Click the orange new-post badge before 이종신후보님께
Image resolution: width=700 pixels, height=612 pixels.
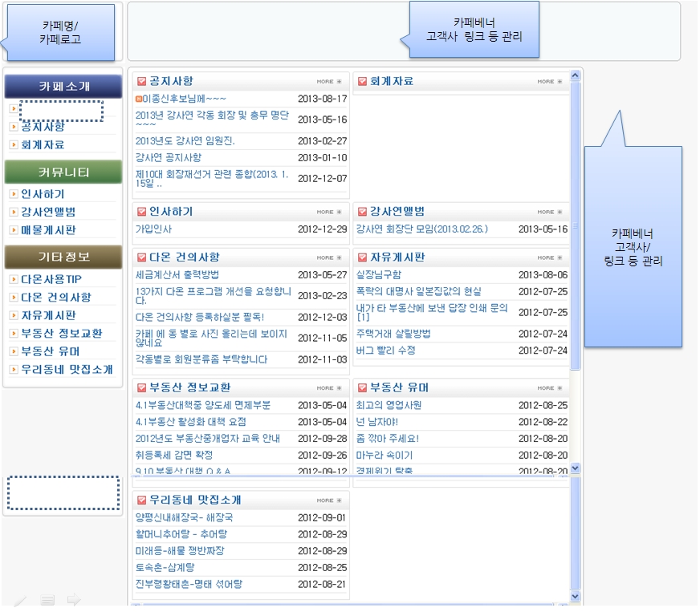pyautogui.click(x=139, y=99)
